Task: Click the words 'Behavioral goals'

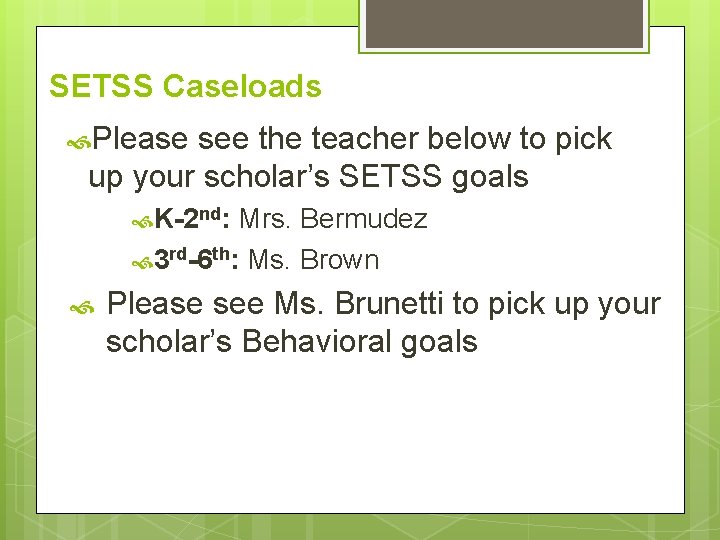Action: [x=360, y=342]
